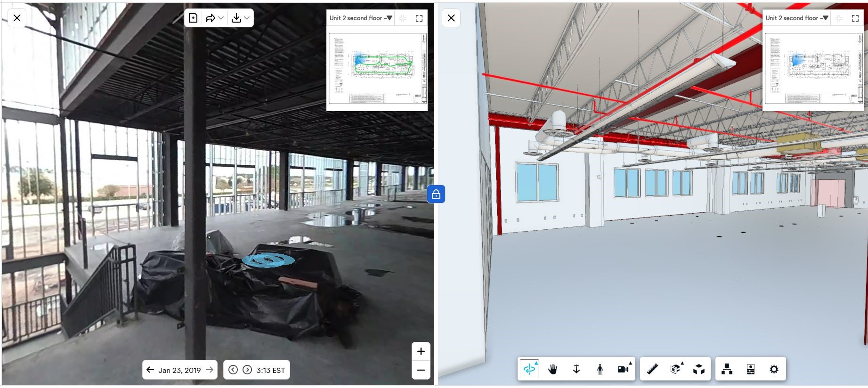Enable First Person walk mode
The width and height of the screenshot is (868, 388).
pyautogui.click(x=600, y=370)
